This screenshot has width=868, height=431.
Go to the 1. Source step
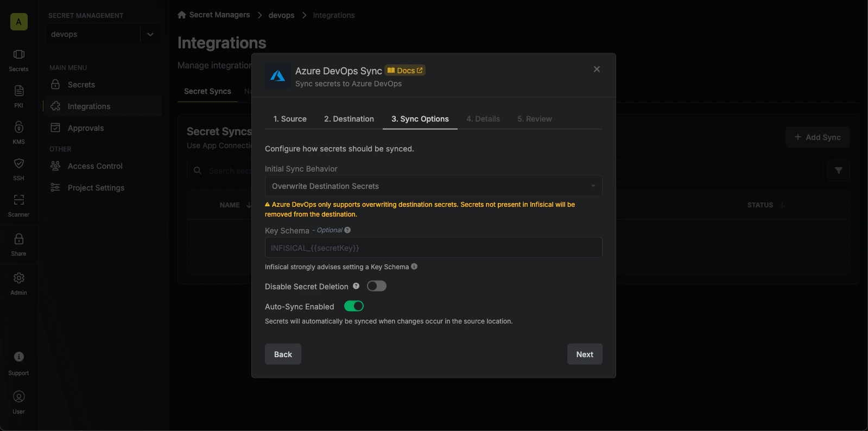(290, 119)
